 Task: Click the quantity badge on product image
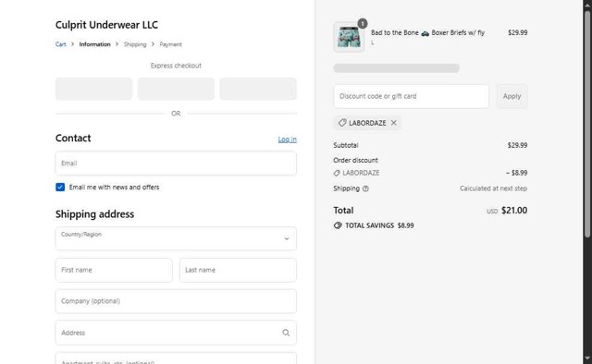coord(363,24)
